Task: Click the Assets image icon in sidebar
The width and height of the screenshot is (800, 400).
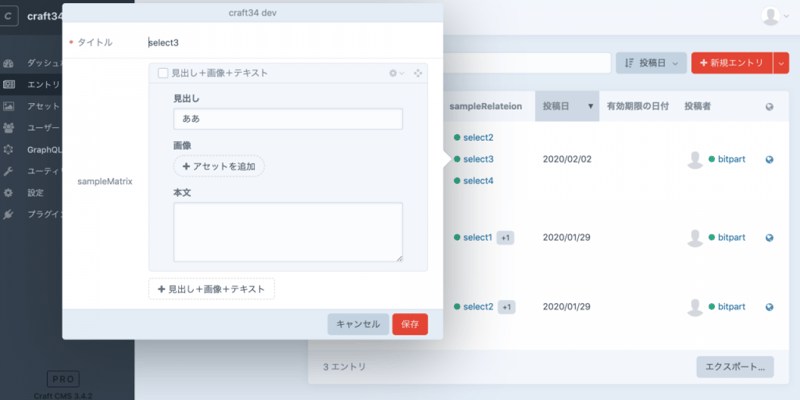Action: pos(9,106)
